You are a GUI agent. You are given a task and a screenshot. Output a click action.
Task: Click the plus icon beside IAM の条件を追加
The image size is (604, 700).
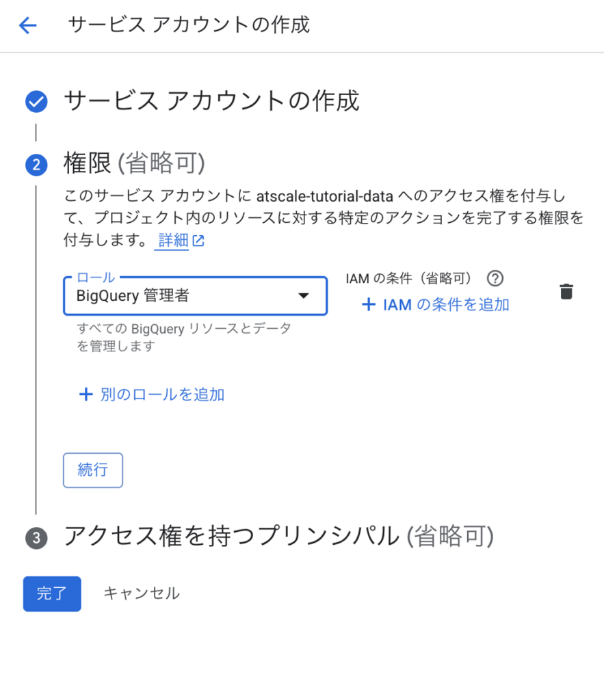pyautogui.click(x=369, y=305)
